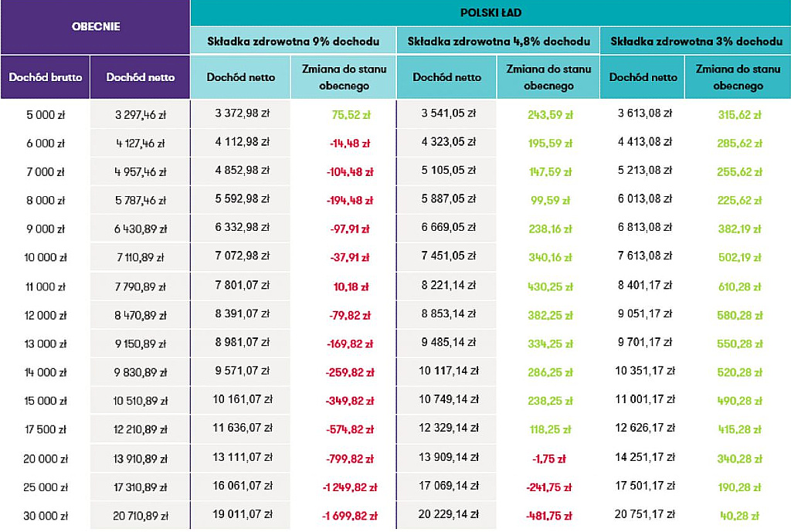Click the 3 297,46 zł current net cell
The height and width of the screenshot is (532, 791).
point(141,115)
